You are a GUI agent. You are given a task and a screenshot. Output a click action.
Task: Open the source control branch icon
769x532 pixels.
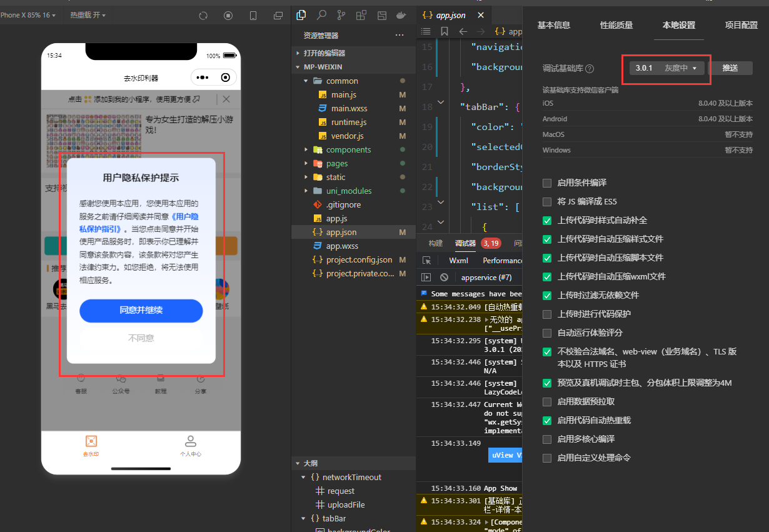[x=341, y=15]
